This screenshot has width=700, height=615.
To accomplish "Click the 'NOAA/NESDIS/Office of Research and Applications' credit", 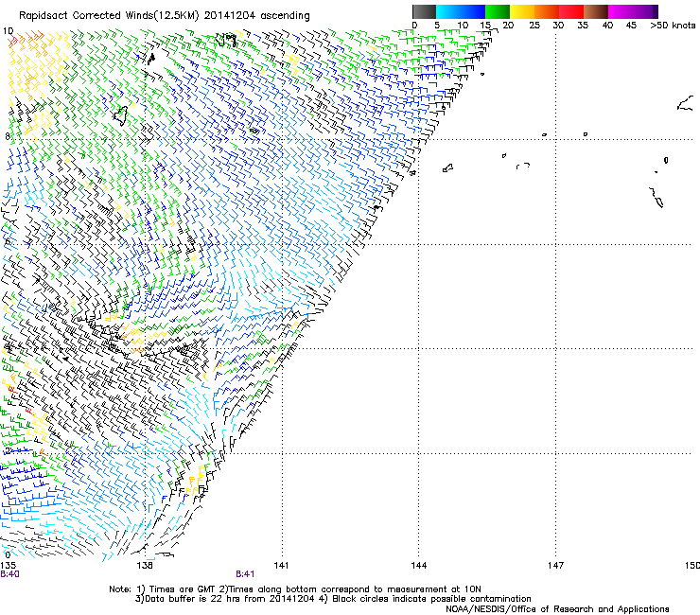I will (x=557, y=609).
